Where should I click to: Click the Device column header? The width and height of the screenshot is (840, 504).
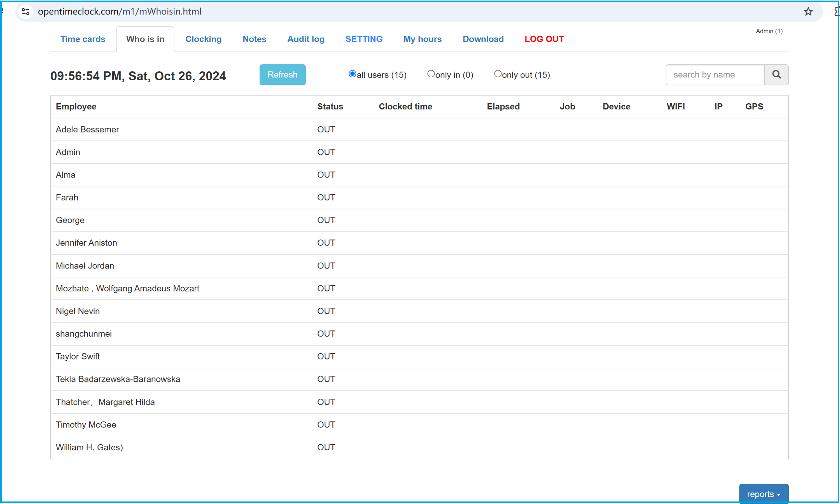pos(616,107)
